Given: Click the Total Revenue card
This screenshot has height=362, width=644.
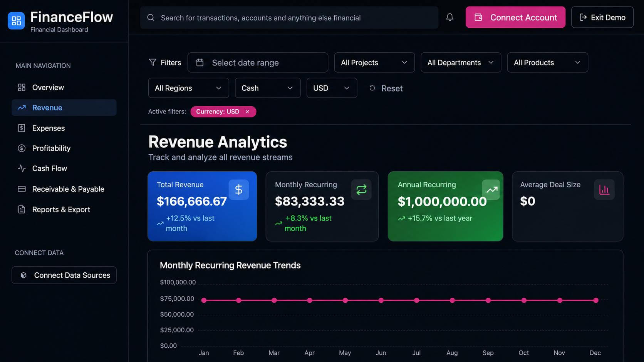Looking at the screenshot, I should pos(202,206).
